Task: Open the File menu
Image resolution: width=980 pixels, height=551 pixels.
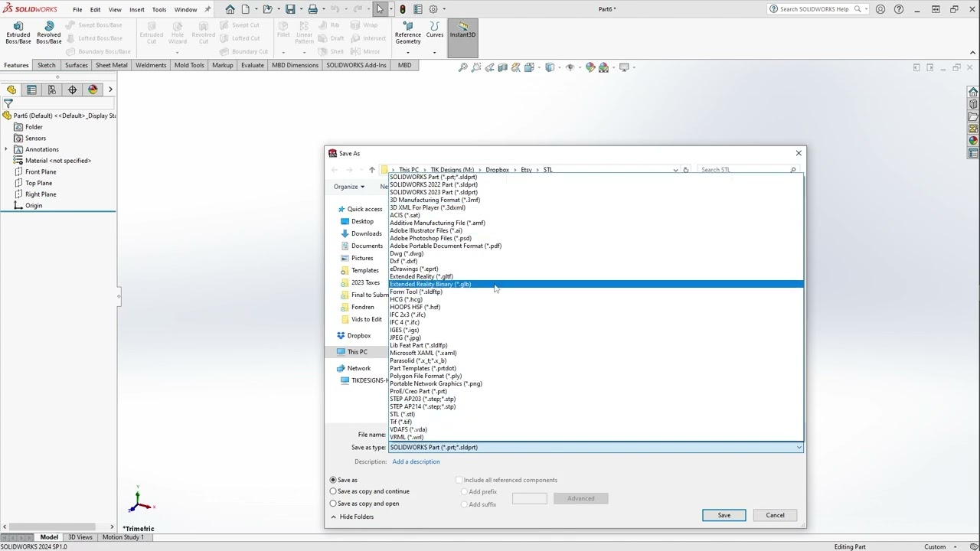Action: (x=77, y=9)
